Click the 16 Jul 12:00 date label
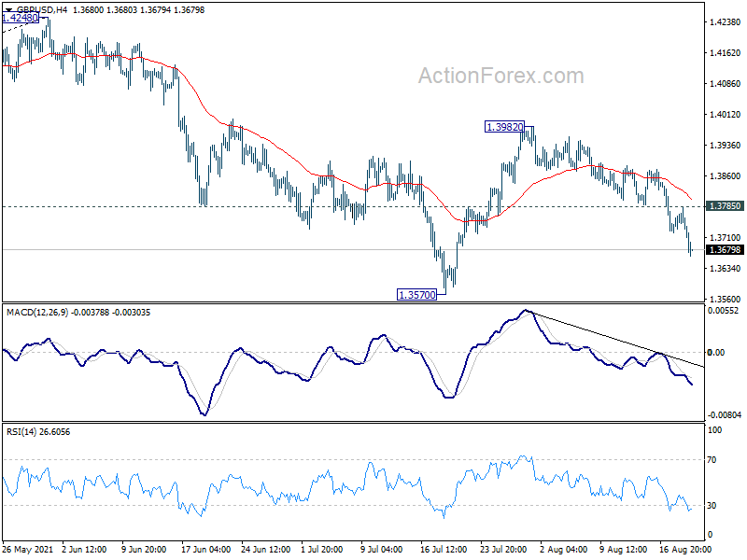The width and height of the screenshot is (747, 560). point(445,550)
